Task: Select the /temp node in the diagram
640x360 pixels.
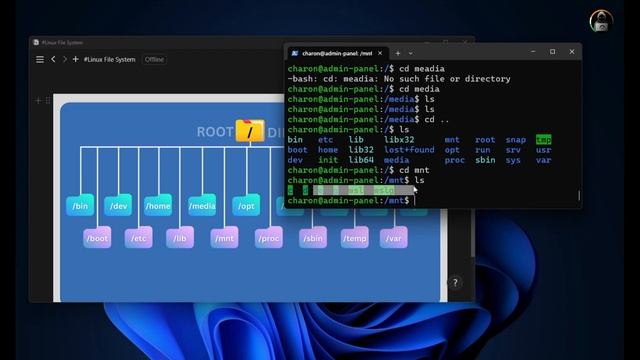Action: pos(355,238)
